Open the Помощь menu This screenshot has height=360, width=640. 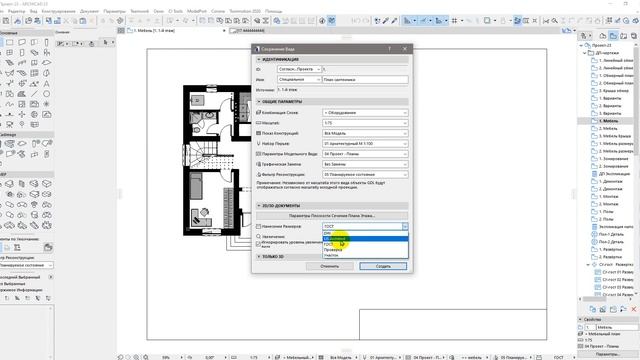tap(273, 11)
